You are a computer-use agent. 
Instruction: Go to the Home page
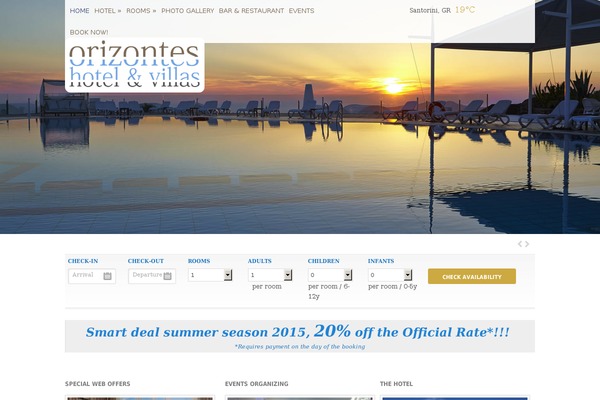point(80,11)
